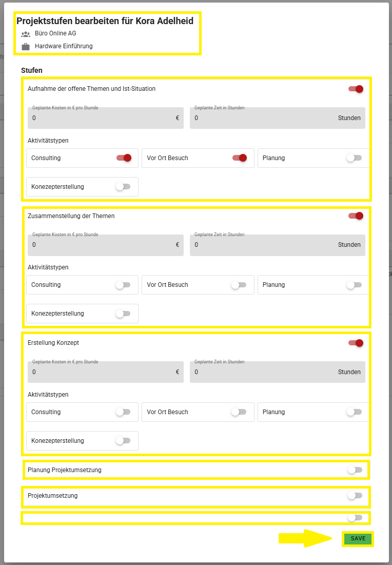Turn on 'Vor Ort Besuch' under 'Erstellung Konzept'

pos(239,412)
